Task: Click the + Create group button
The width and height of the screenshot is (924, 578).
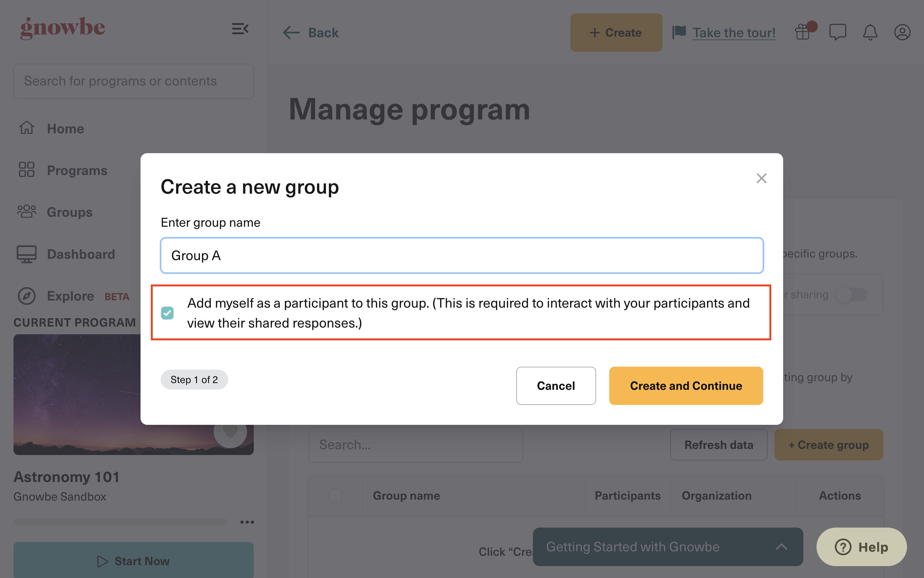Action: (x=828, y=445)
